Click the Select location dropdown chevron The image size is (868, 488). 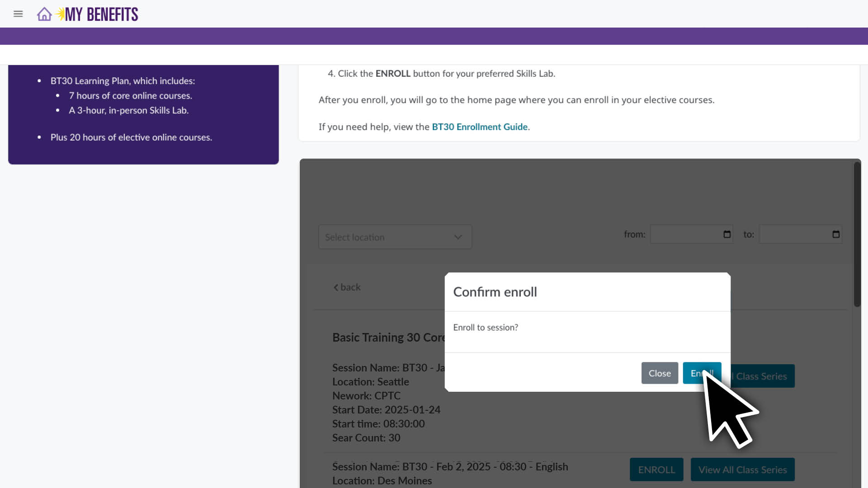pos(458,237)
